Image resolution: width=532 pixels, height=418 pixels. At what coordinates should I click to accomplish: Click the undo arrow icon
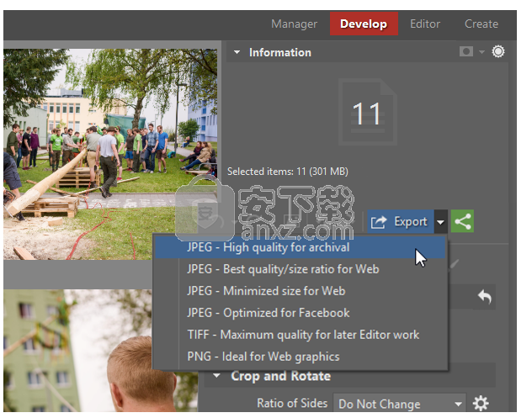pos(485,297)
